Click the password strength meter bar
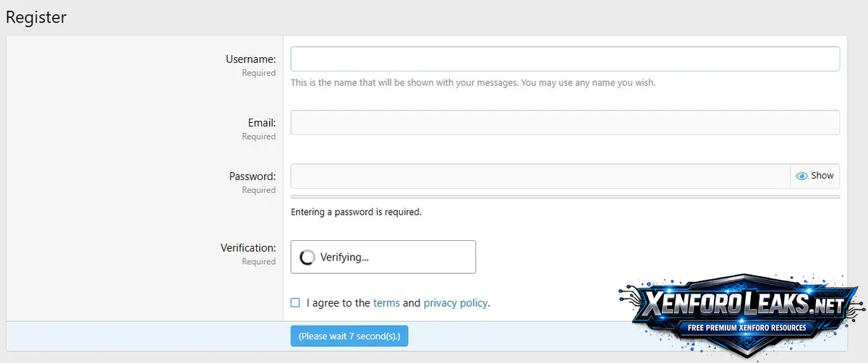 coord(565,197)
